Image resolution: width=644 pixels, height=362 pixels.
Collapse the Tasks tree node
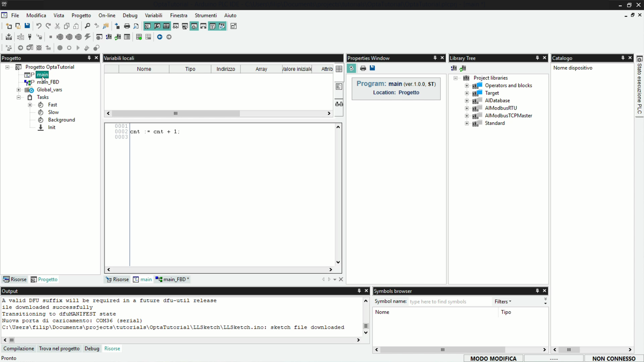click(x=19, y=97)
